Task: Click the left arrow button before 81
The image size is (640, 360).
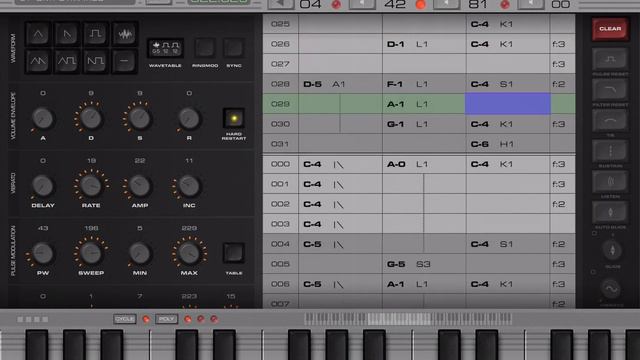Action: [447, 4]
